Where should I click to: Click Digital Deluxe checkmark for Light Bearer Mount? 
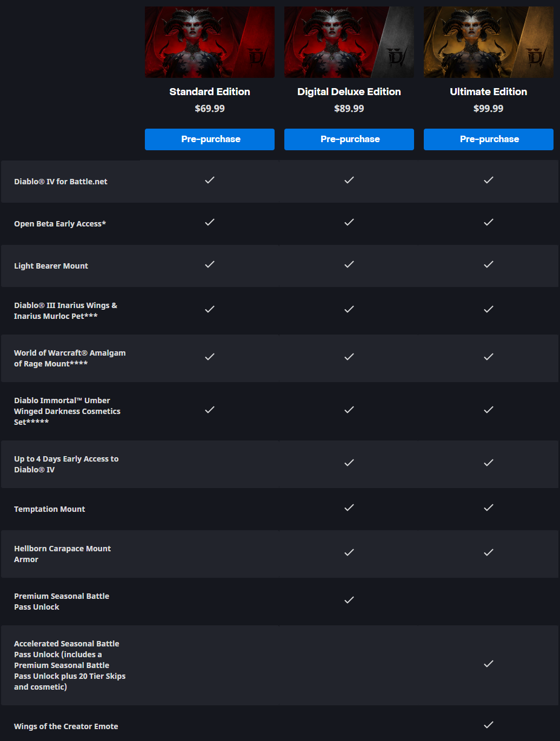click(349, 264)
